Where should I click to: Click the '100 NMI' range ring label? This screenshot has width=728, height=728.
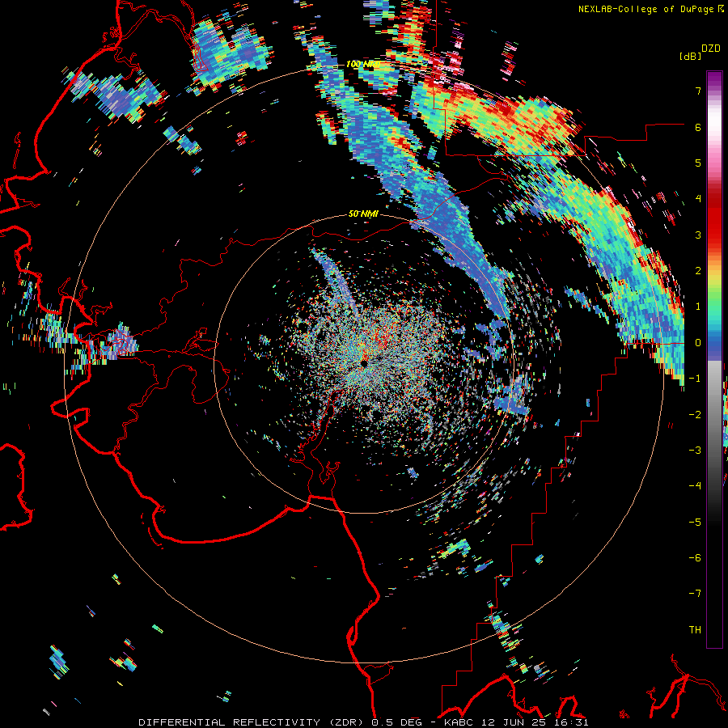[x=363, y=64]
